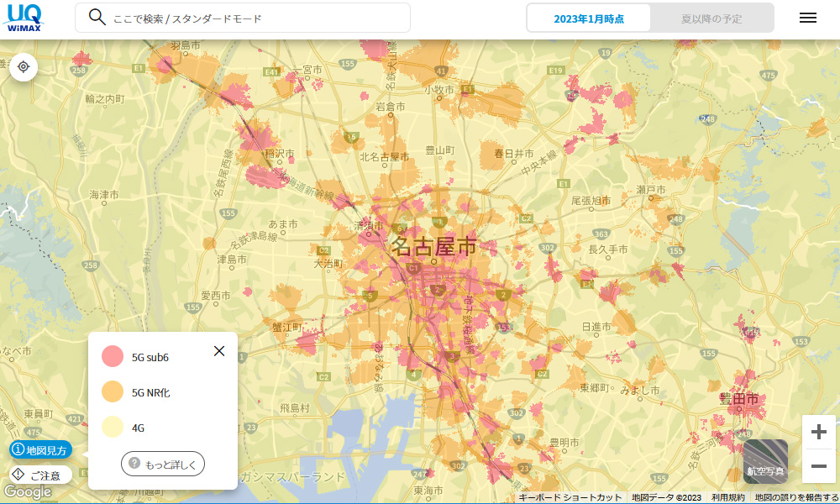Switch to aerial photo view (航空写真)

click(765, 461)
